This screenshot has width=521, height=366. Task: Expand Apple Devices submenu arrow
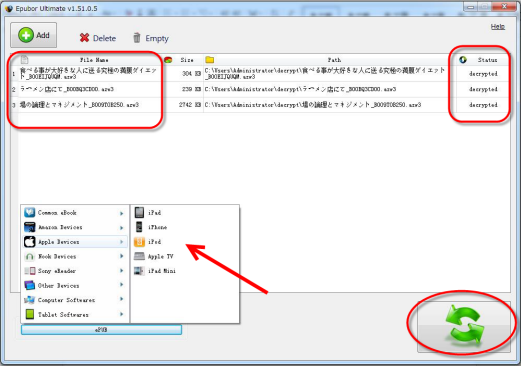coord(122,242)
